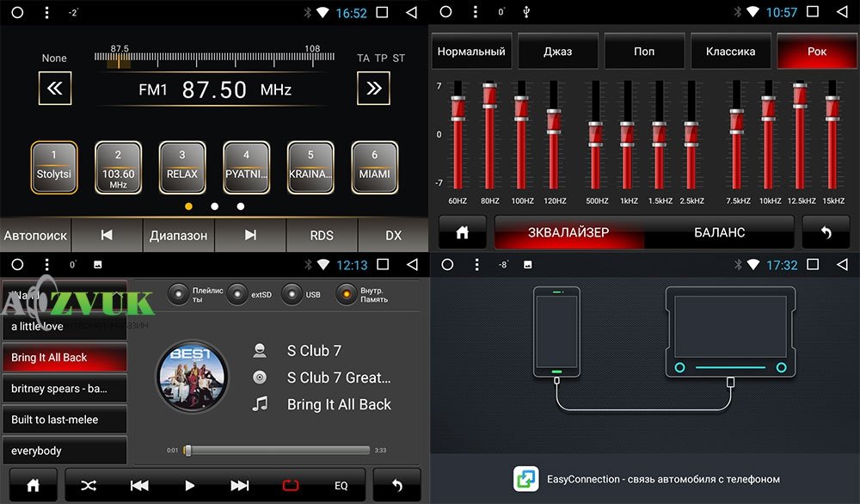This screenshot has height=504, width=860.
Task: Choose Джаз equalizer preset
Action: pyautogui.click(x=558, y=51)
